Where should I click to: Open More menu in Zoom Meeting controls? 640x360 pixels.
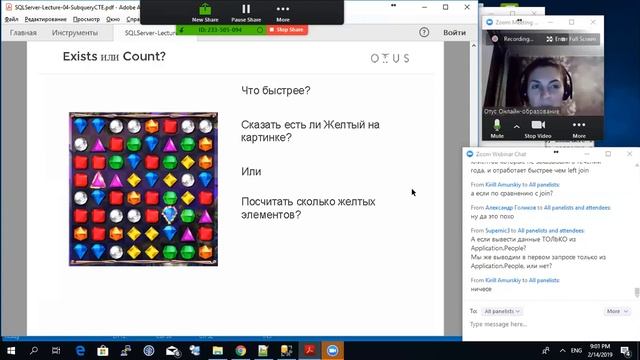click(579, 129)
